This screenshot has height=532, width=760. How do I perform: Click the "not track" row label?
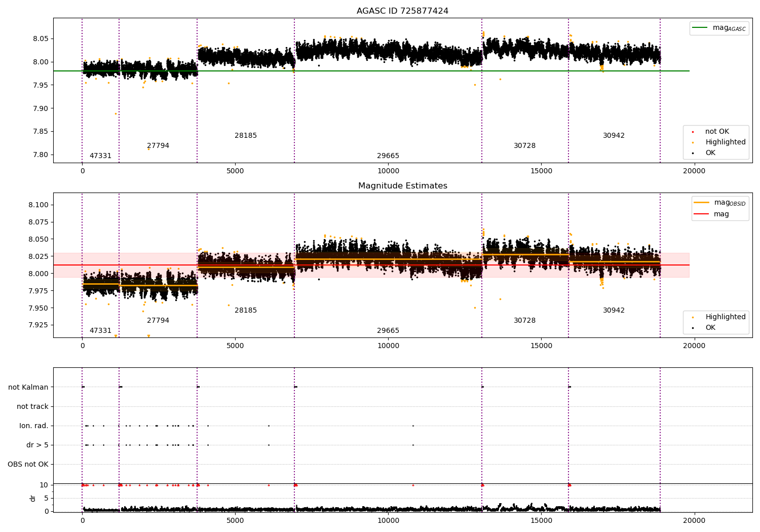click(32, 407)
